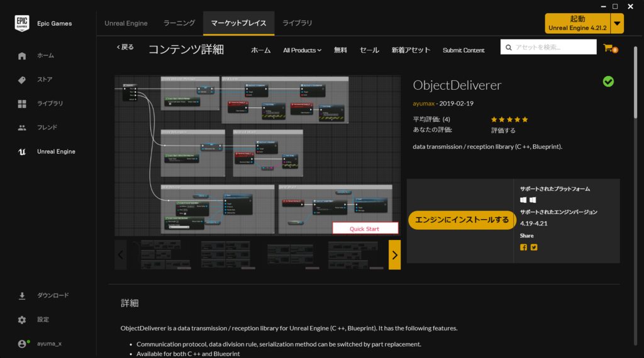Screen dimensions: 644x358
Task: Open the ホーム sidebar home icon
Action: [x=22, y=56]
